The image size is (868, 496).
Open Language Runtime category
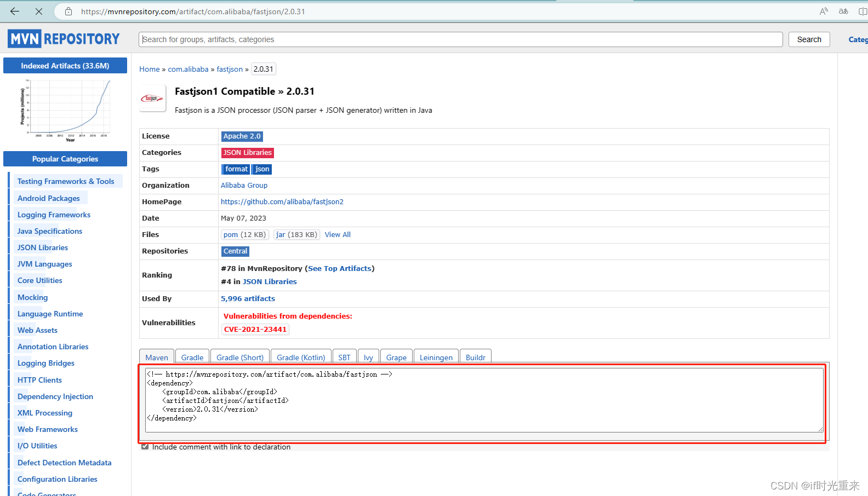(50, 314)
